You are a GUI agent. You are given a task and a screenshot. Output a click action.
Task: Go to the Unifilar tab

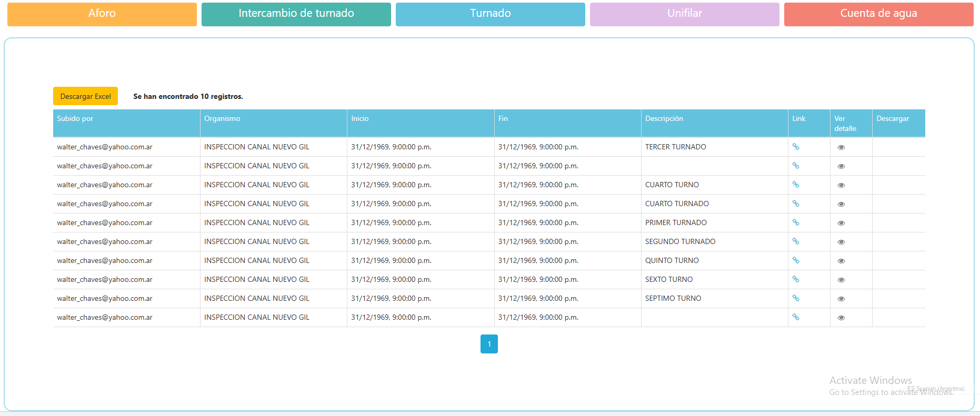click(684, 14)
